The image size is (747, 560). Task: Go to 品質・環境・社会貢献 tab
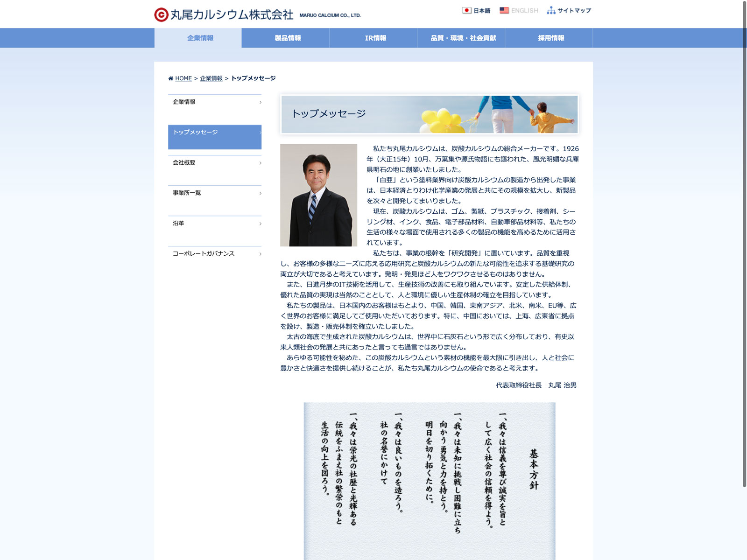[x=463, y=38]
